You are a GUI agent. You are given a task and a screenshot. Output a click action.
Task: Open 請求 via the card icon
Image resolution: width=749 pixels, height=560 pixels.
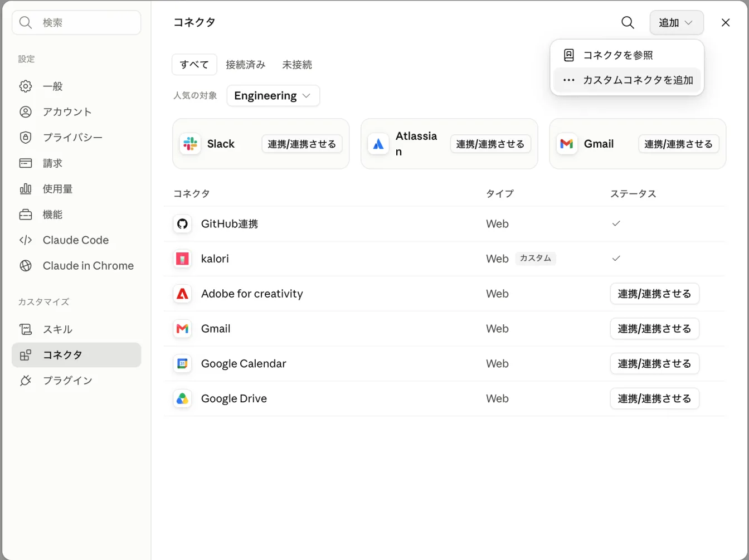[x=26, y=163]
